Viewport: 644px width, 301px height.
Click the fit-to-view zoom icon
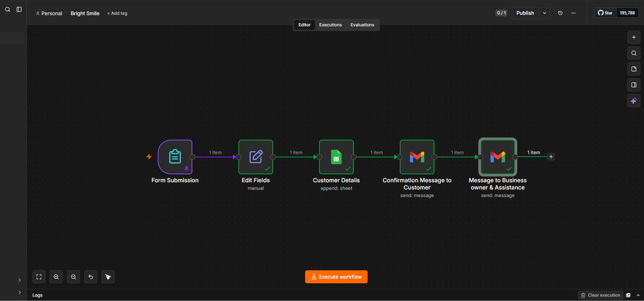pos(39,277)
